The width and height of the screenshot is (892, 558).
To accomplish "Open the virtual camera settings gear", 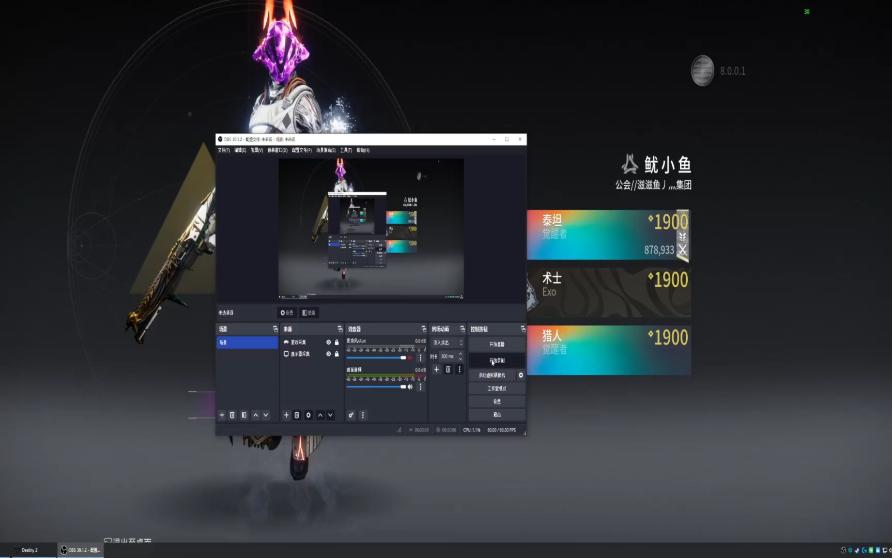I will [521, 375].
